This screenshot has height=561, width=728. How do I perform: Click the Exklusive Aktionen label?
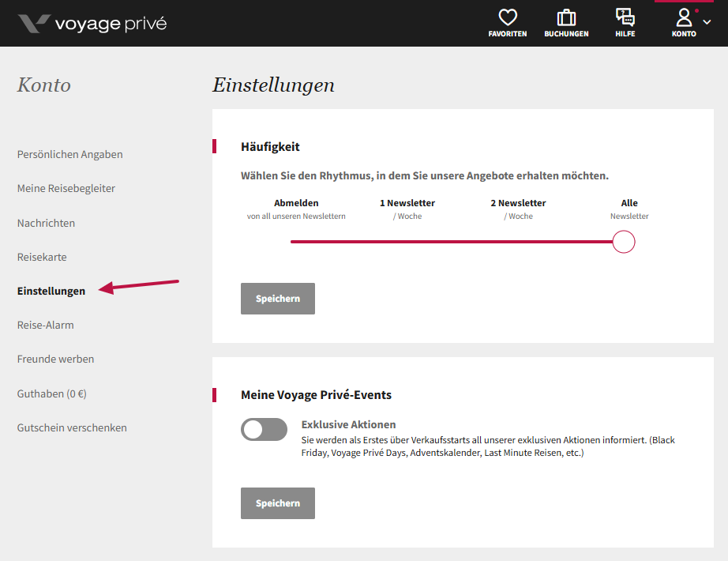pyautogui.click(x=349, y=424)
